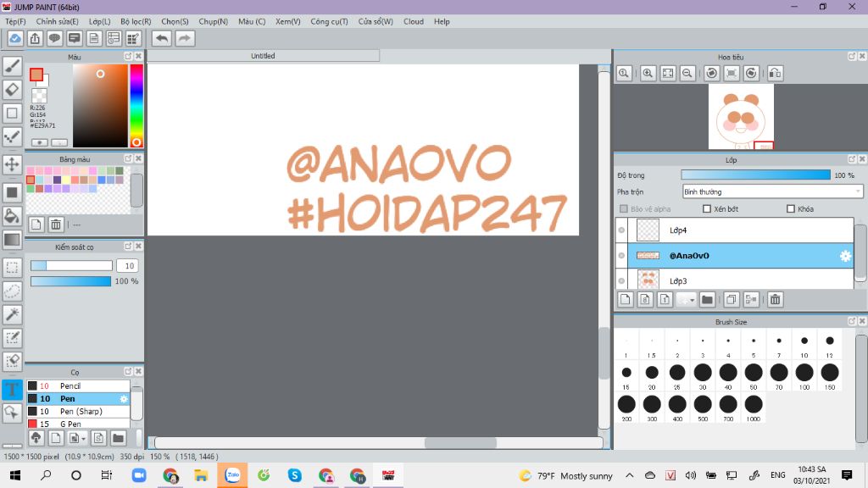The image size is (868, 488).
Task: Select the G Pen brush
Action: [78, 424]
